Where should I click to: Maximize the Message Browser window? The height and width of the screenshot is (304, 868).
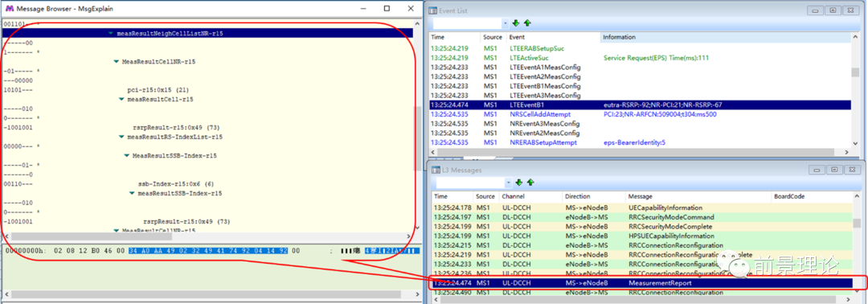[x=387, y=8]
